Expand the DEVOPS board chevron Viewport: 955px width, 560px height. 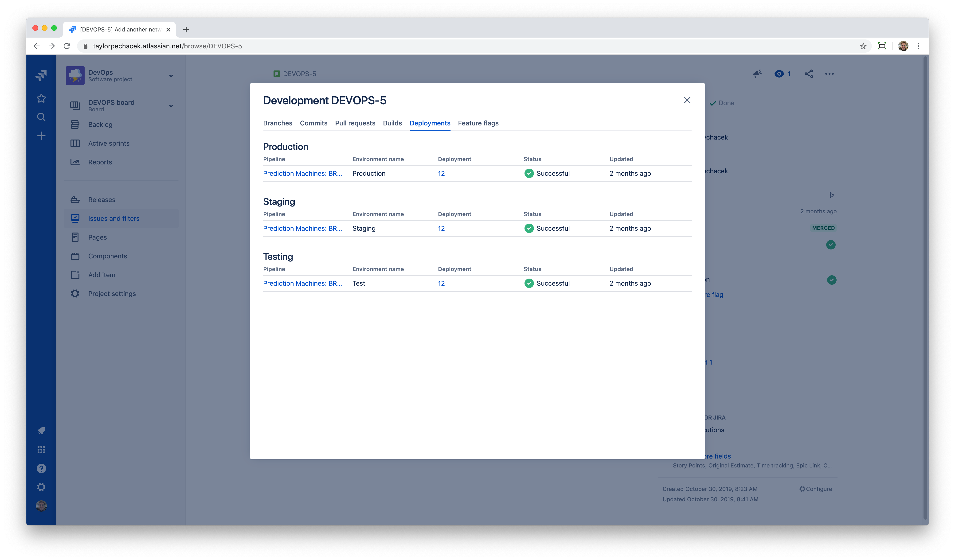(x=171, y=106)
